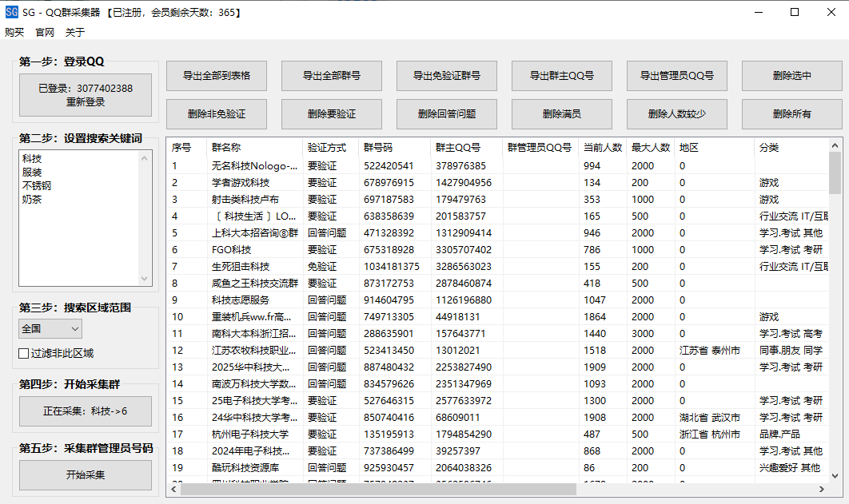
Task: Open the 官网 menu
Action: pyautogui.click(x=43, y=32)
